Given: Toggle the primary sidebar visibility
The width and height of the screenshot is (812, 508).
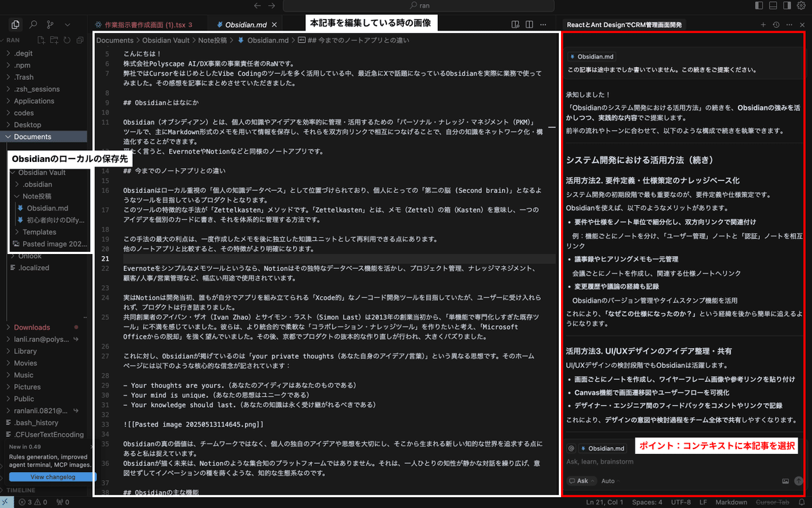Looking at the screenshot, I should [x=759, y=5].
